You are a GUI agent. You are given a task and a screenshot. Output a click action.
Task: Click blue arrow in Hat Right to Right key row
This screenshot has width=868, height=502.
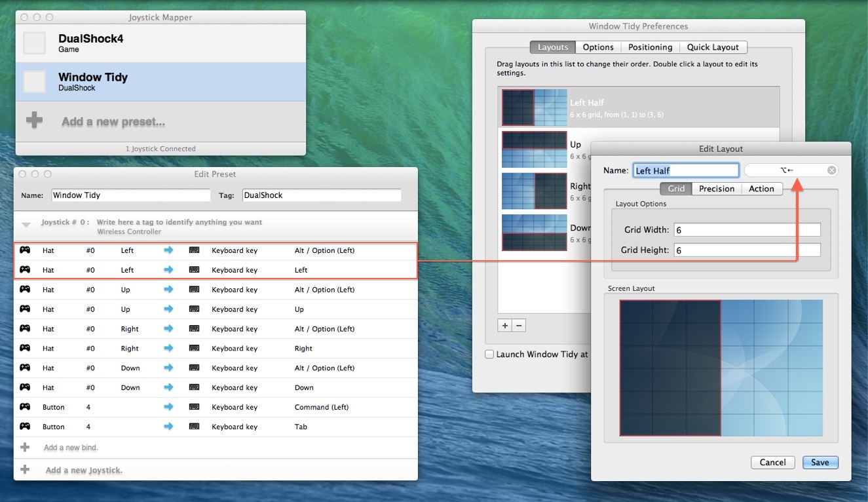click(168, 349)
